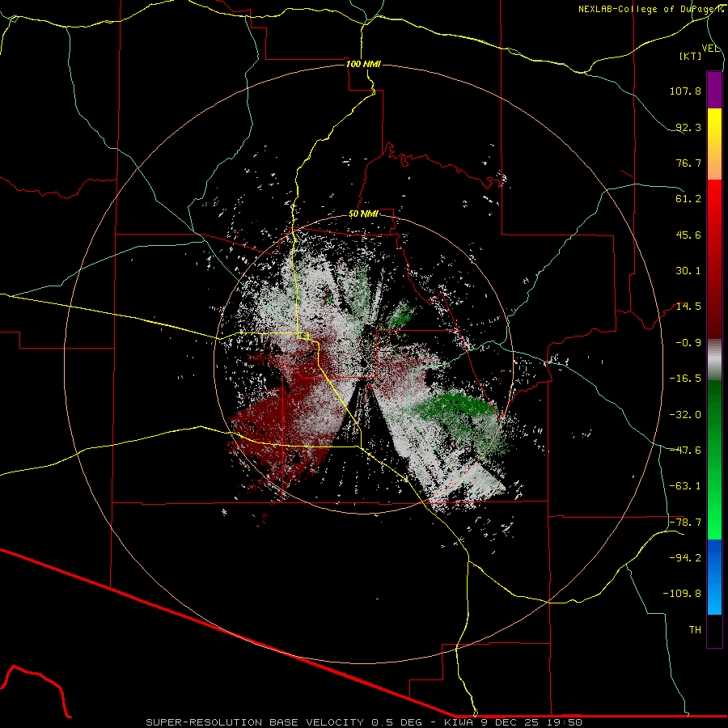Image resolution: width=728 pixels, height=728 pixels.
Task: Click the 76.7 value on velocity scale
Action: click(688, 163)
